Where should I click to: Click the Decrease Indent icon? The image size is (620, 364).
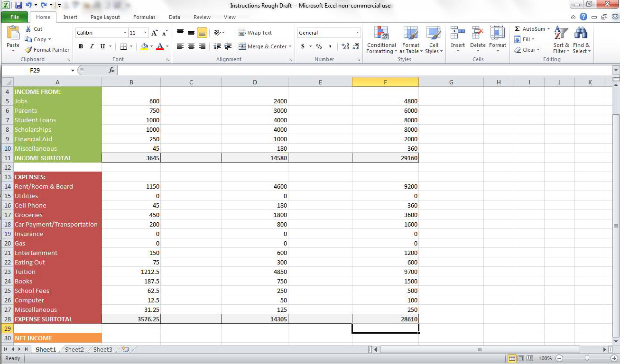click(217, 46)
